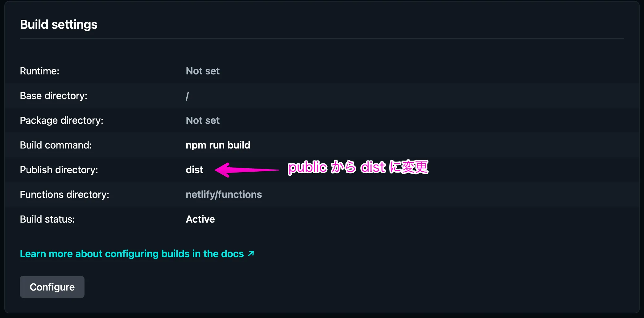Select the Build status label
This screenshot has width=644, height=318.
click(47, 219)
